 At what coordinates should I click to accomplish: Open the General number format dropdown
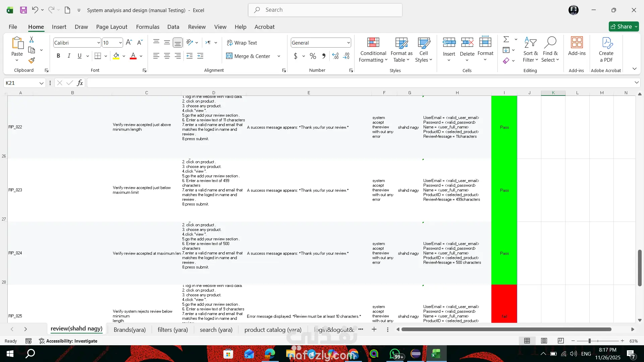tap(348, 43)
